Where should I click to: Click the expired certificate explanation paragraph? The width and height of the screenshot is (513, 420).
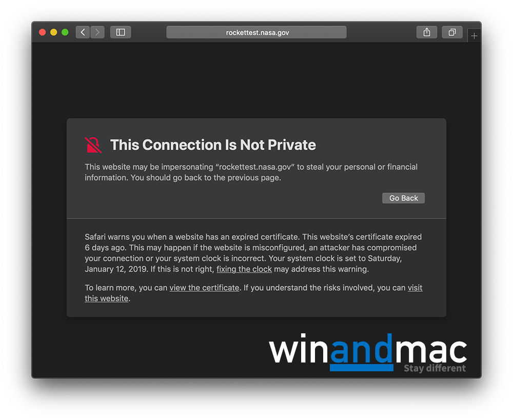click(253, 253)
